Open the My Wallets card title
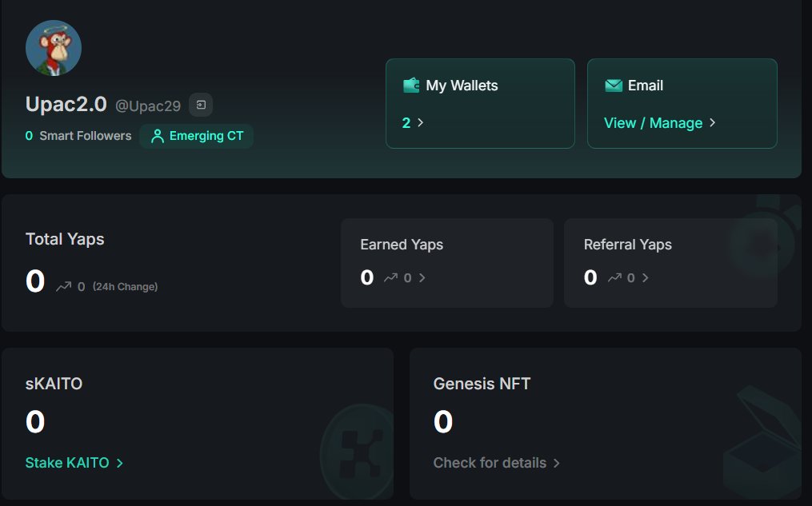Screen dimensions: 812x506 click(462, 86)
